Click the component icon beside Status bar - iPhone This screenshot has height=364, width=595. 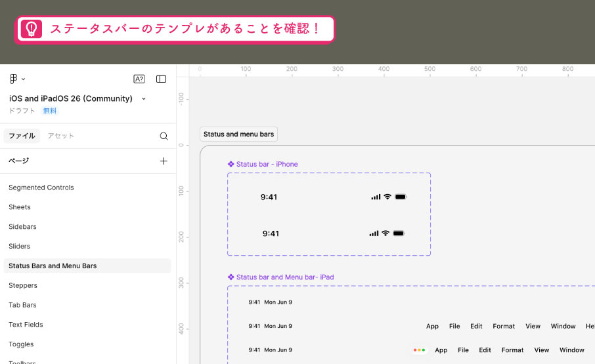[231, 164]
